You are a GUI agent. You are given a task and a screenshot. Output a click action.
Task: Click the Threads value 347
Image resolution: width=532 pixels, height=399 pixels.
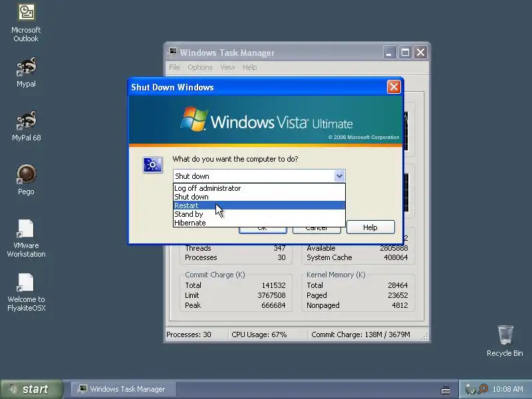click(279, 248)
